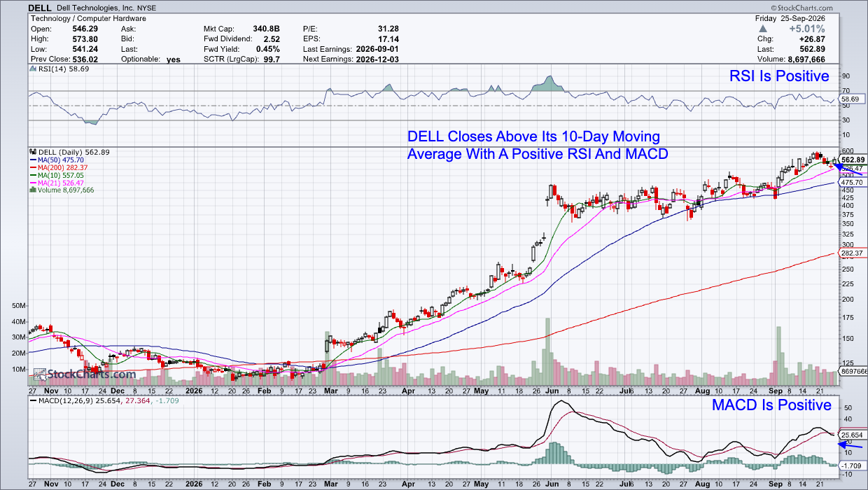Click the Mkt Cap value 340.8B
Image resolution: width=868 pixels, height=490 pixels.
(x=265, y=29)
